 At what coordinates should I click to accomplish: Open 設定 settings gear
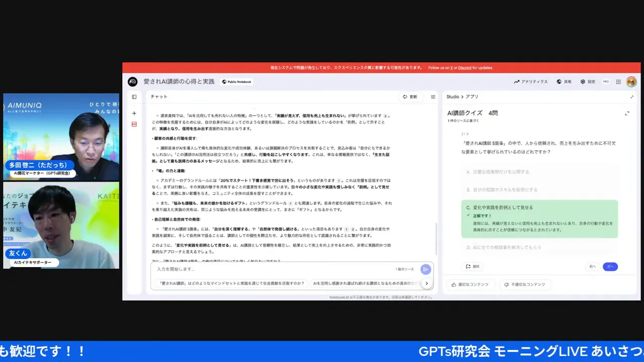[588, 81]
